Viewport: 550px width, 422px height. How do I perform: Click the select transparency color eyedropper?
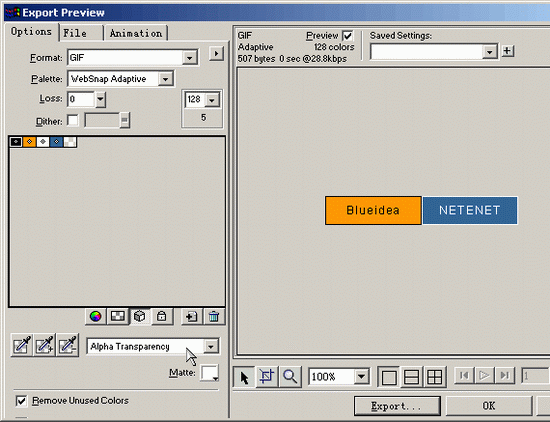click(x=22, y=345)
